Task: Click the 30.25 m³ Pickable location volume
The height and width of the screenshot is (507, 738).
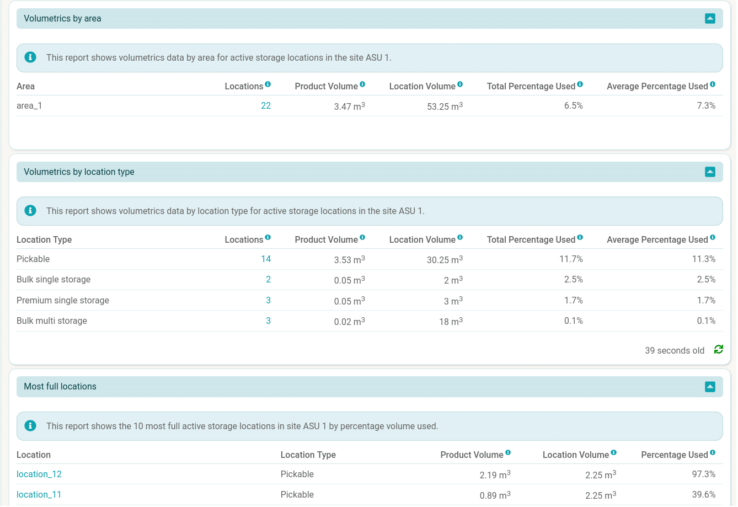Action: pos(445,259)
